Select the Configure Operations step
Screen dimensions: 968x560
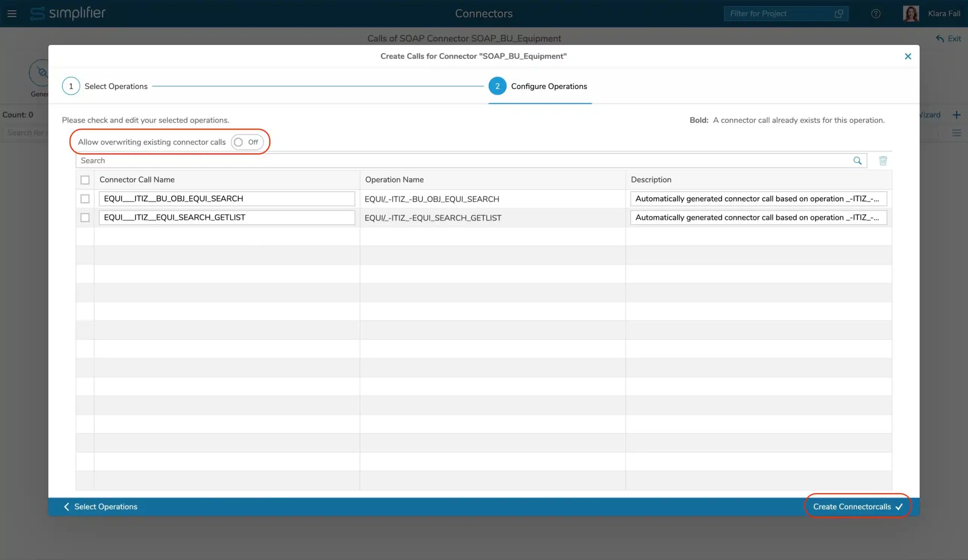tap(497, 86)
